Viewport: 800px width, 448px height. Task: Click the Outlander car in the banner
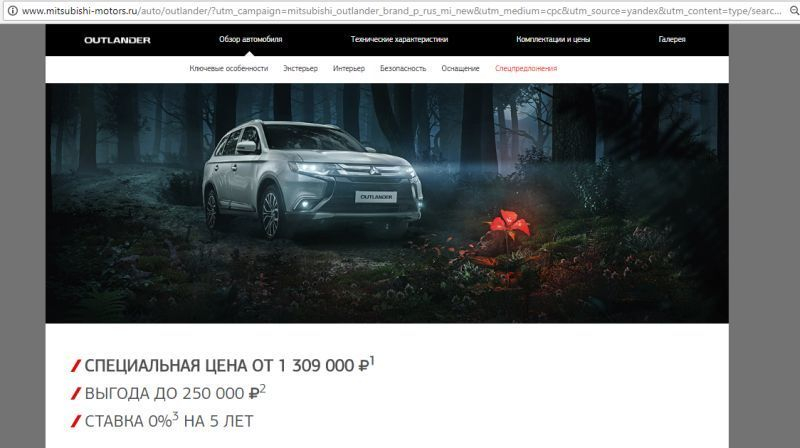312,179
